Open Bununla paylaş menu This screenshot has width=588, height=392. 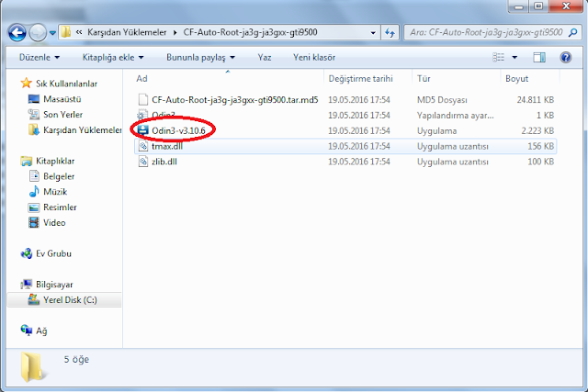click(x=200, y=57)
